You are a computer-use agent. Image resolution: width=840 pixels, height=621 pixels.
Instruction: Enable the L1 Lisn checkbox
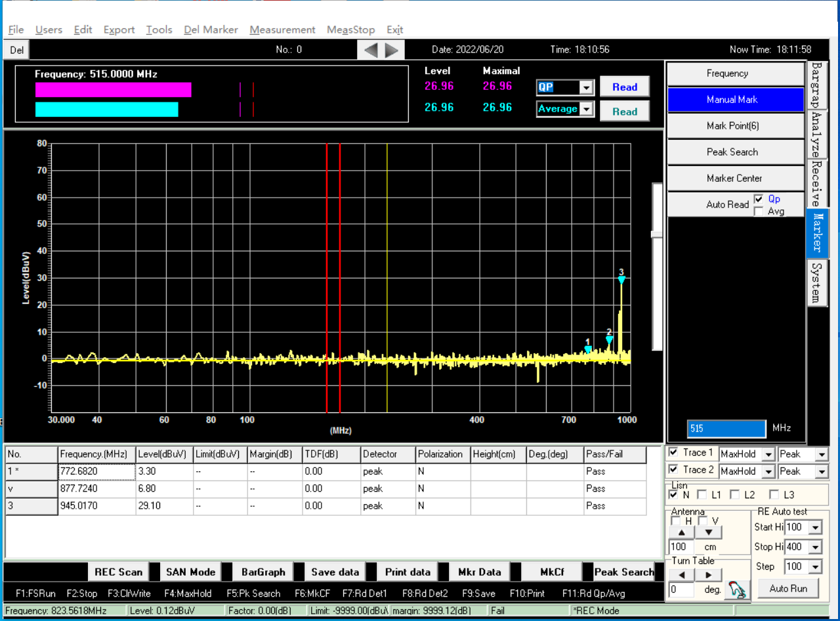click(702, 494)
